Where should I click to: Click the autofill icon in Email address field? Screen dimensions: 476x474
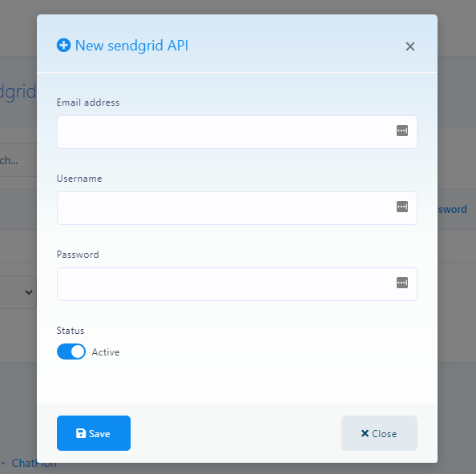click(x=402, y=131)
